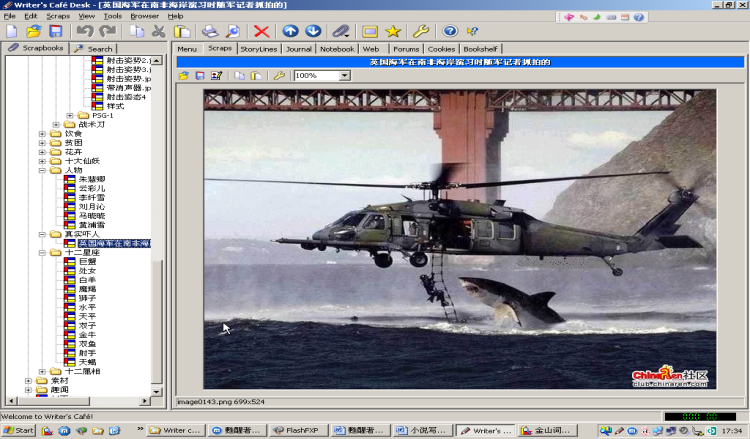Expand the PSG-1 folder node
The image size is (750, 439).
(x=70, y=115)
